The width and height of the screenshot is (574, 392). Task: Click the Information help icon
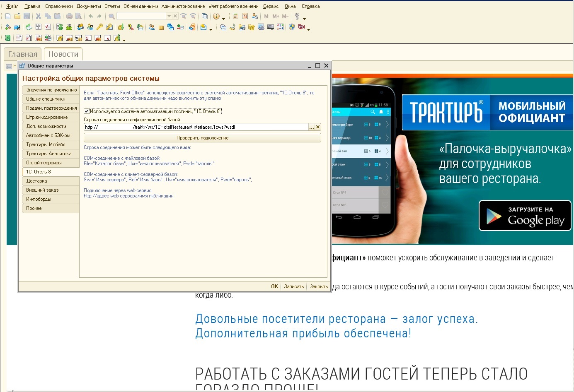216,16
